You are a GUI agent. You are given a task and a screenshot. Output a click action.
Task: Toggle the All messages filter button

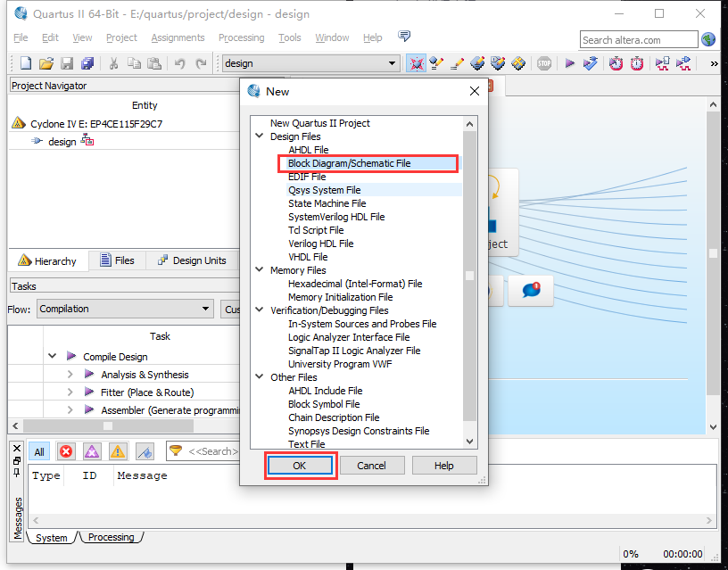point(39,451)
